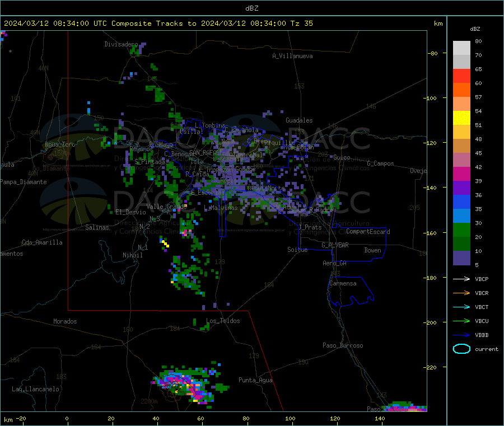Image resolution: width=504 pixels, height=426 pixels.
Task: Click the 'S_Pintada' map label
Action: (x=150, y=162)
